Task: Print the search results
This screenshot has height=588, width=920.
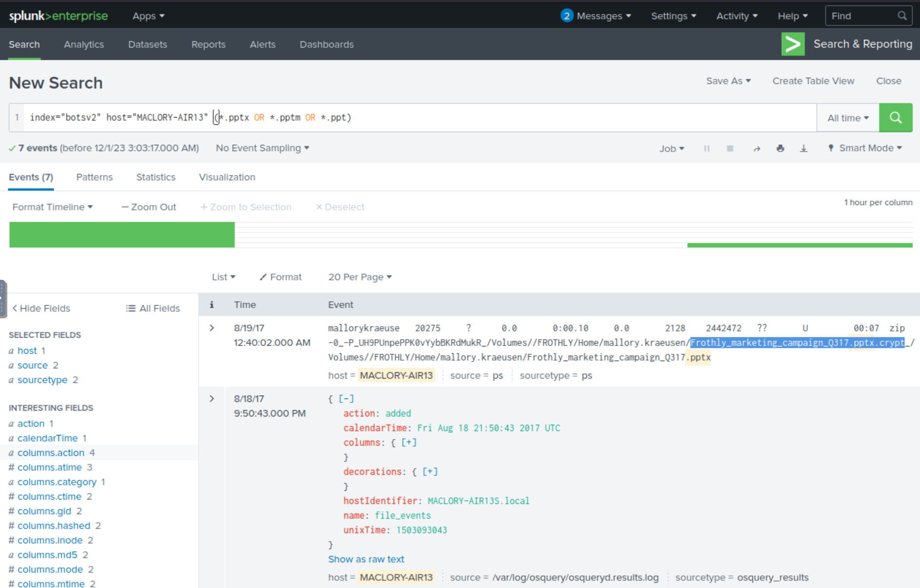Action: click(x=780, y=148)
